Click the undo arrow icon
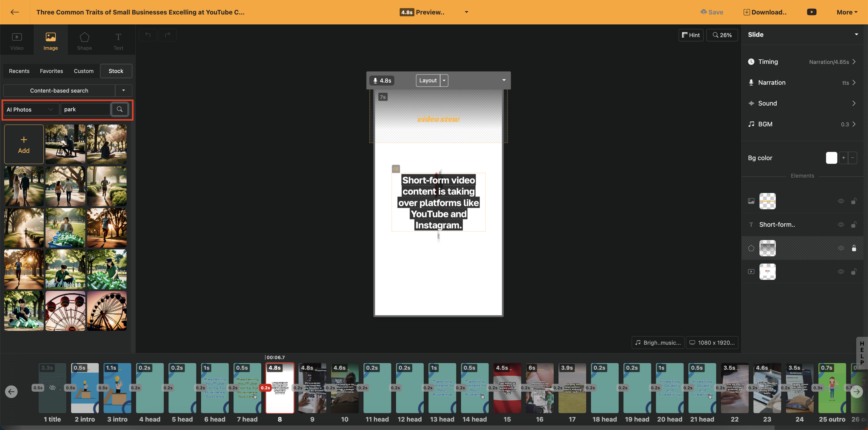Image resolution: width=868 pixels, height=430 pixels. (148, 35)
